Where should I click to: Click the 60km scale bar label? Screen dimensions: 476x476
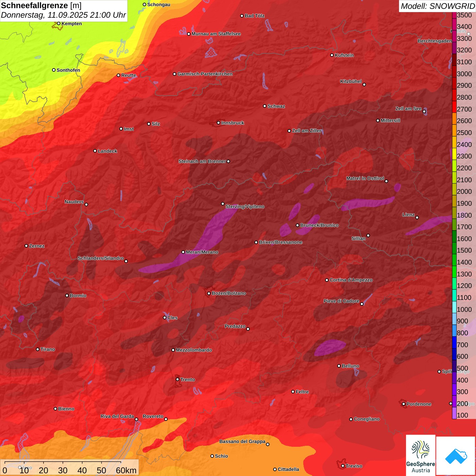[126, 470]
